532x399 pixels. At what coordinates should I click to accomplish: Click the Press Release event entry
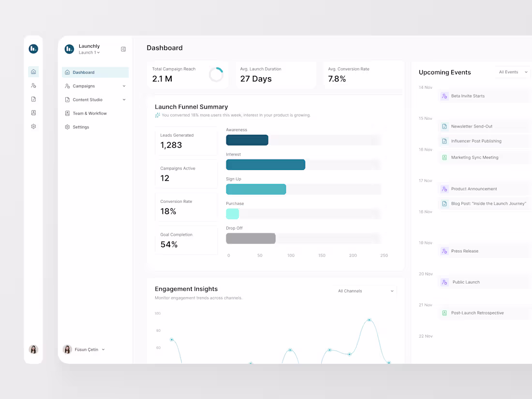point(464,251)
